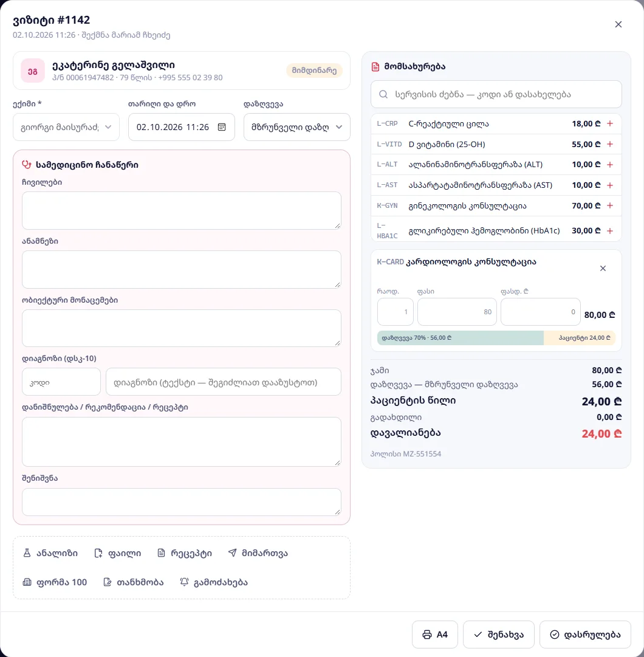Image resolution: width=644 pixels, height=657 pixels.
Task: Edit the ფასდ. discount field
Action: point(541,312)
